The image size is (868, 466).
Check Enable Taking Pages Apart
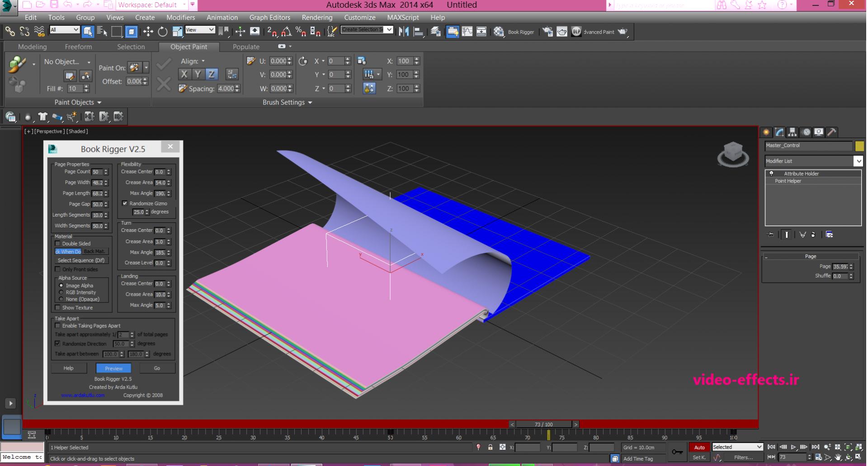pyautogui.click(x=57, y=326)
